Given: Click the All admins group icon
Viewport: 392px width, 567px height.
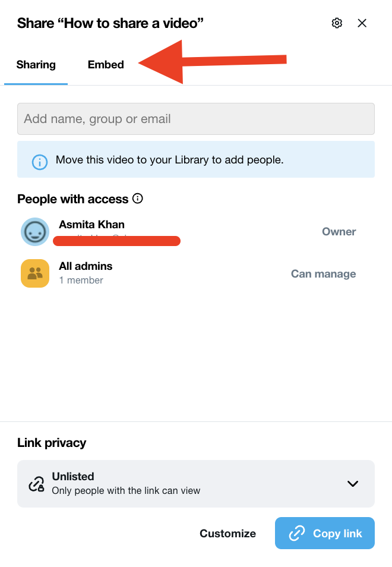Looking at the screenshot, I should point(35,273).
